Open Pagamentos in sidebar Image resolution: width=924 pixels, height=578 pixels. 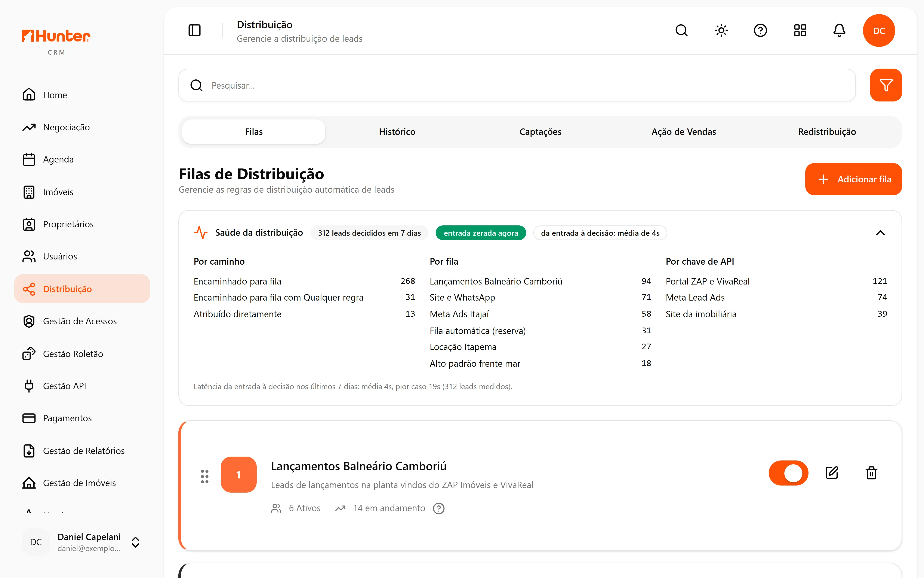click(x=82, y=418)
